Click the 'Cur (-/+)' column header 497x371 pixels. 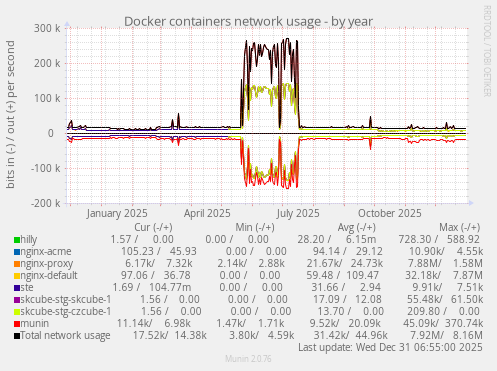[x=153, y=227]
